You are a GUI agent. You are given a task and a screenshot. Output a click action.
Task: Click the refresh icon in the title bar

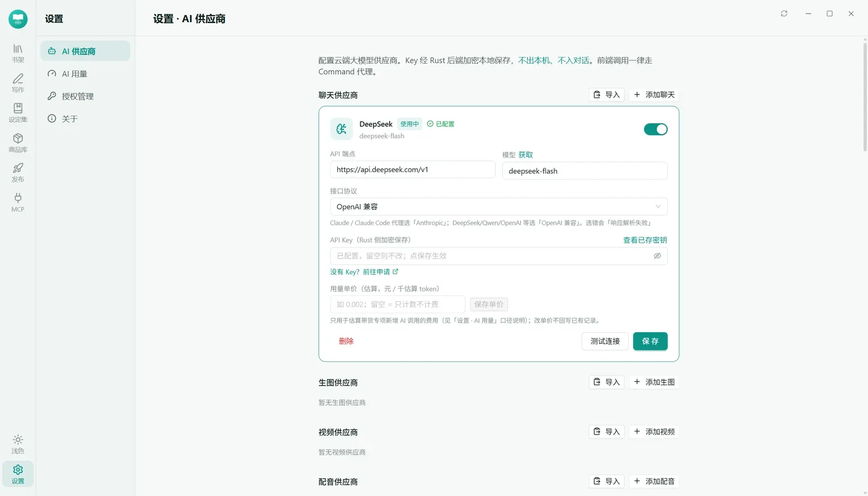784,14
